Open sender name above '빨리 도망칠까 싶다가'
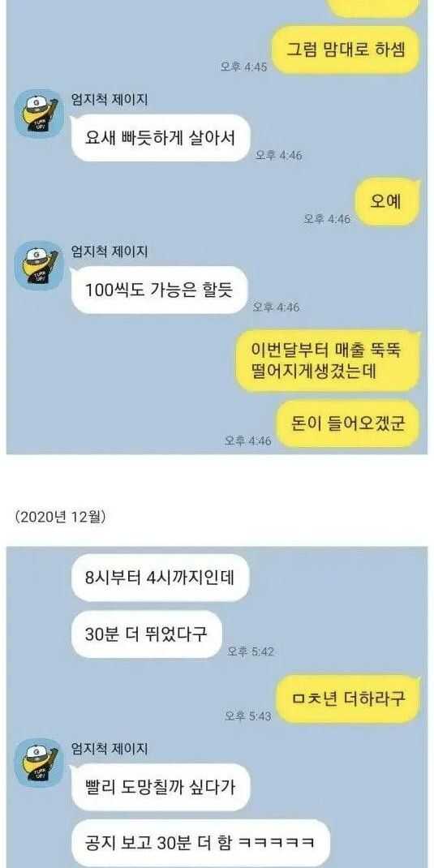 (110, 749)
